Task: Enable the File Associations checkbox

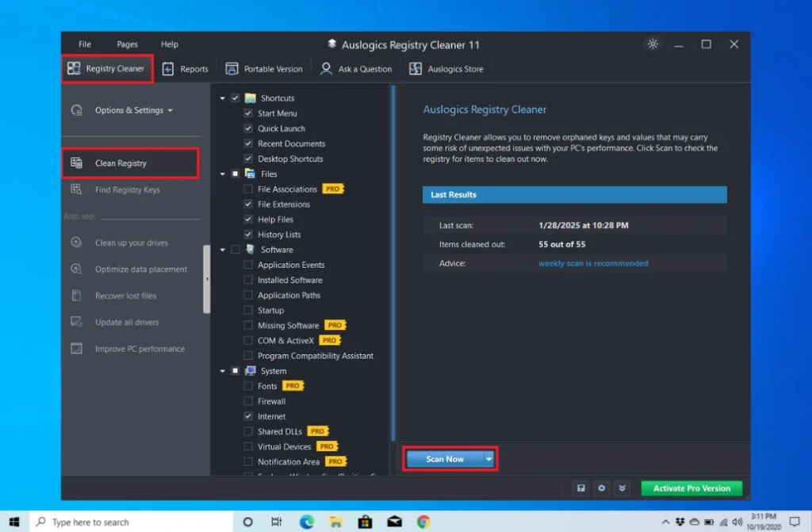Action: [250, 189]
